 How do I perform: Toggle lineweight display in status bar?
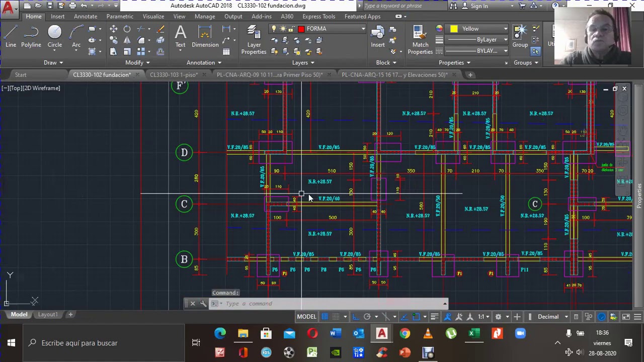[435, 317]
